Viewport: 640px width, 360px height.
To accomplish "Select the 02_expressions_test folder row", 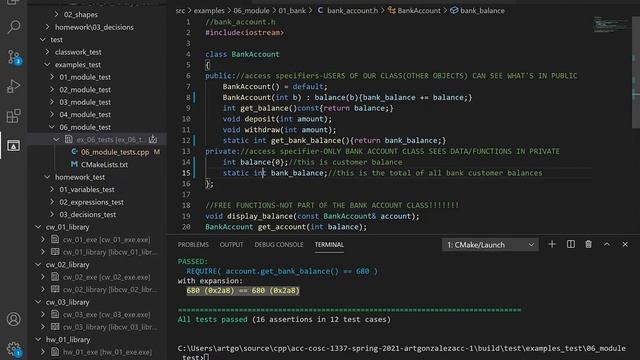I will 97,202.
